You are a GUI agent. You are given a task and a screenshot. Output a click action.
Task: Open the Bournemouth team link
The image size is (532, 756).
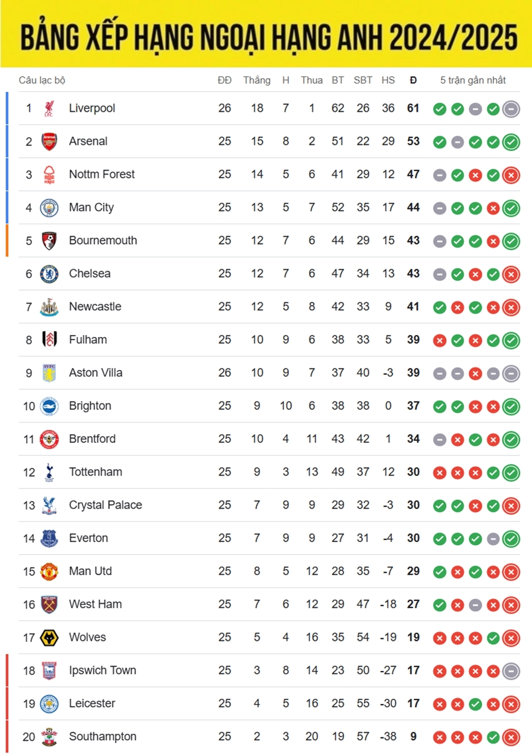click(103, 240)
